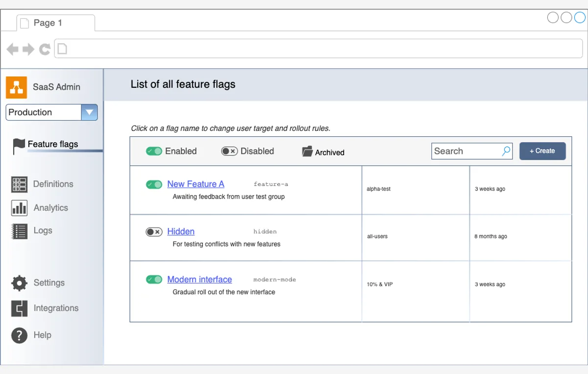Click the Integrations icon in sidebar
This screenshot has width=588, height=374.
(19, 308)
